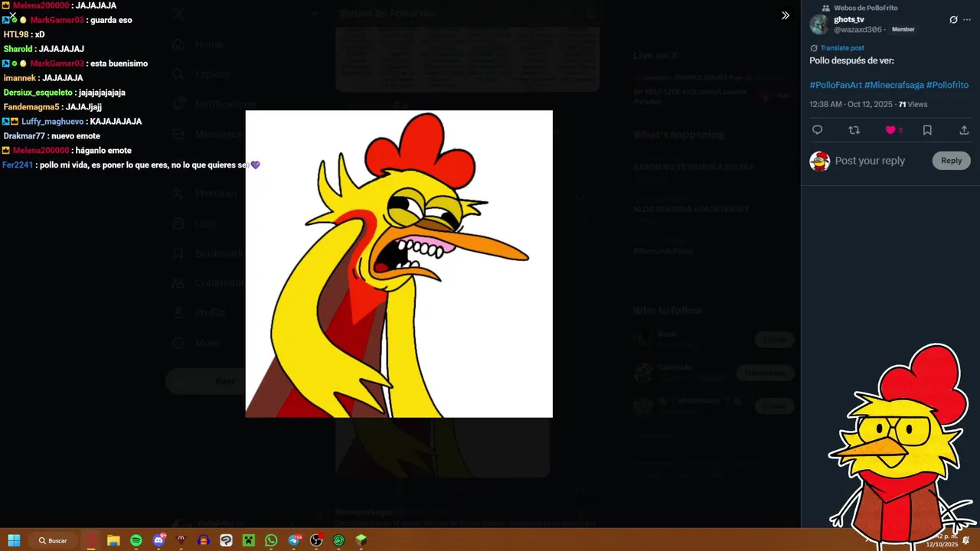This screenshot has width=980, height=551.
Task: Open the #Minecrafsaga hashtag
Action: (x=893, y=85)
